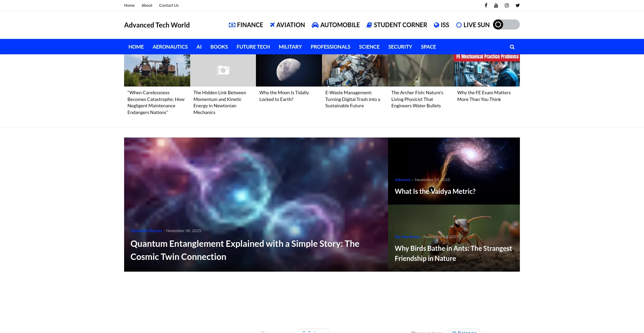Open the YouTube social icon
The height and width of the screenshot is (333, 644).
point(496,5)
